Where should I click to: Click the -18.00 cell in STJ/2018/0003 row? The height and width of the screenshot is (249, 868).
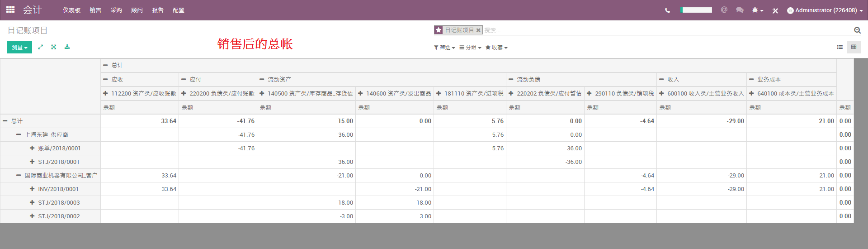click(x=306, y=202)
